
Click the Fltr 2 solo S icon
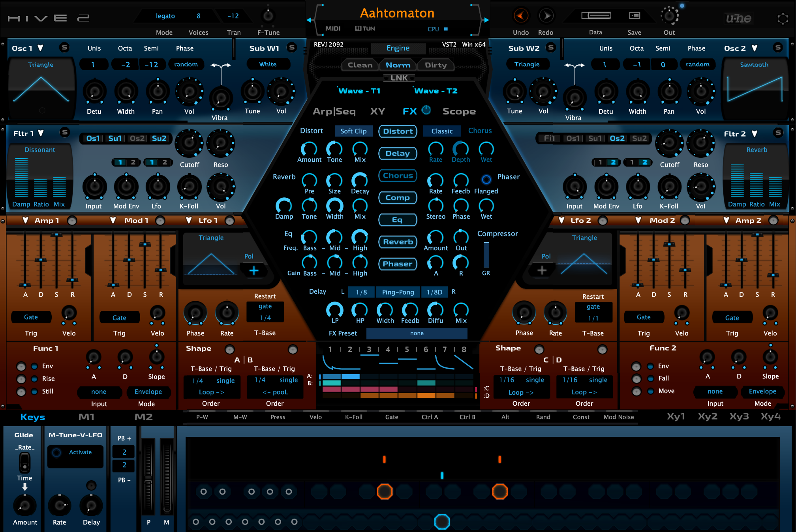coord(778,133)
